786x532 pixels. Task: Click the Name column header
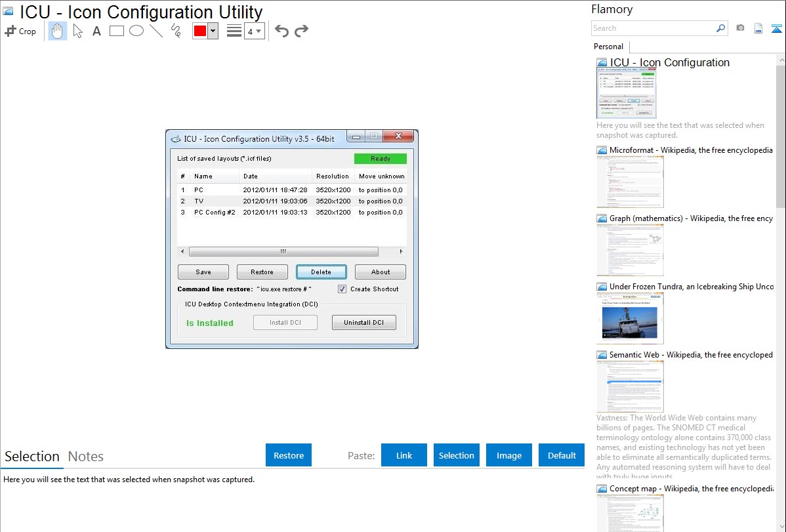214,176
